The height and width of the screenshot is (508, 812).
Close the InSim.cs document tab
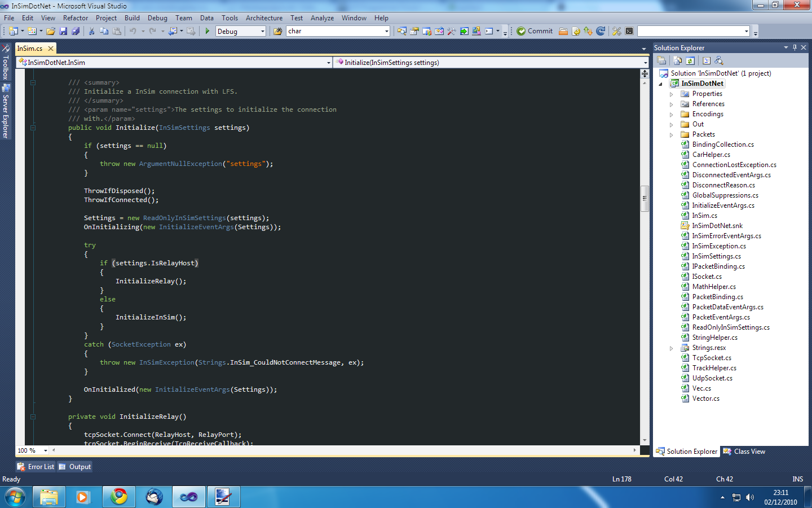tap(51, 49)
